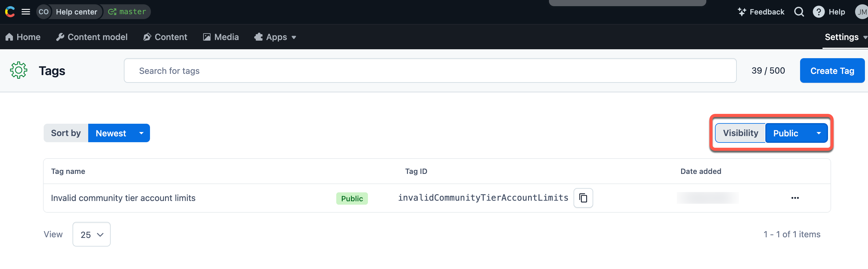
Task: Open the Content tab
Action: (x=165, y=37)
